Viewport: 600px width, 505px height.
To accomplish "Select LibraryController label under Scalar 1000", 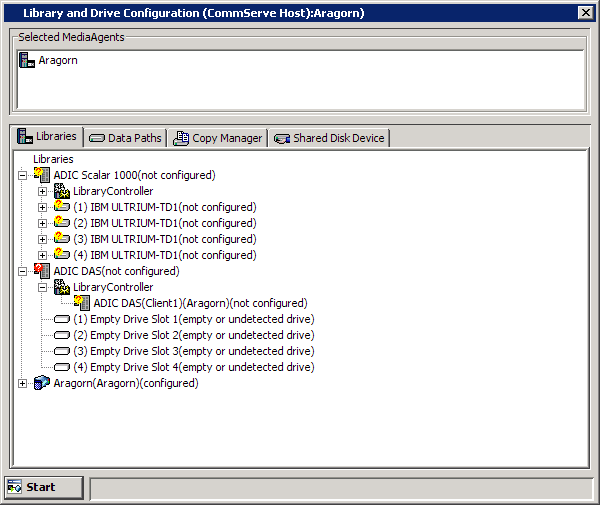I will 113,191.
